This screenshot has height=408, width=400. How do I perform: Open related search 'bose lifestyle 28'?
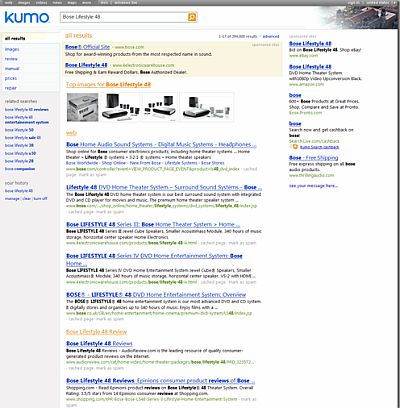(19, 161)
